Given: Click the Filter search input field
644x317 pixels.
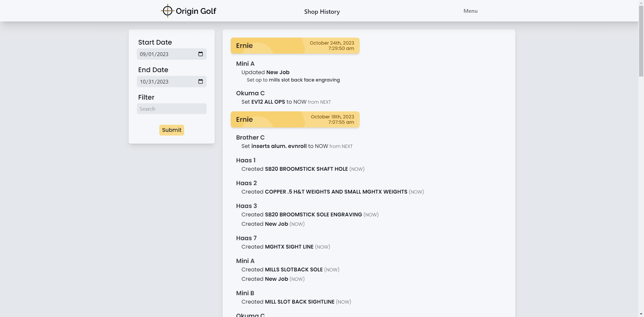Looking at the screenshot, I should coord(171,109).
